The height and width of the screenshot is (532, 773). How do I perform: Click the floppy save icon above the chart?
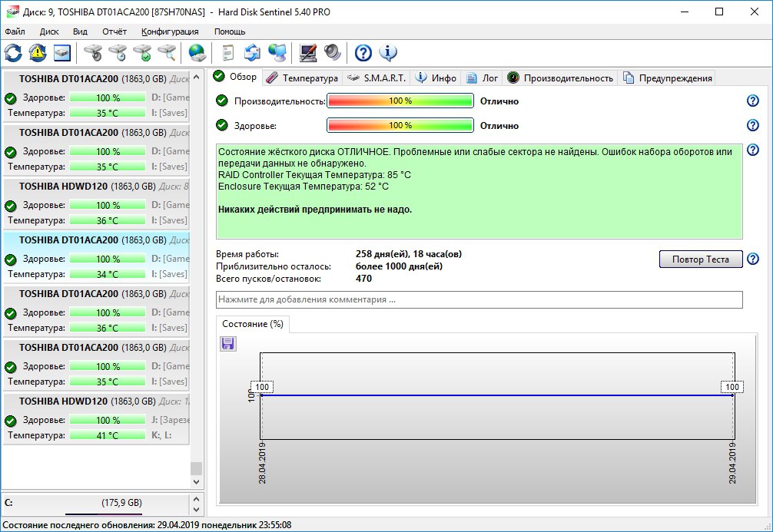(x=227, y=343)
